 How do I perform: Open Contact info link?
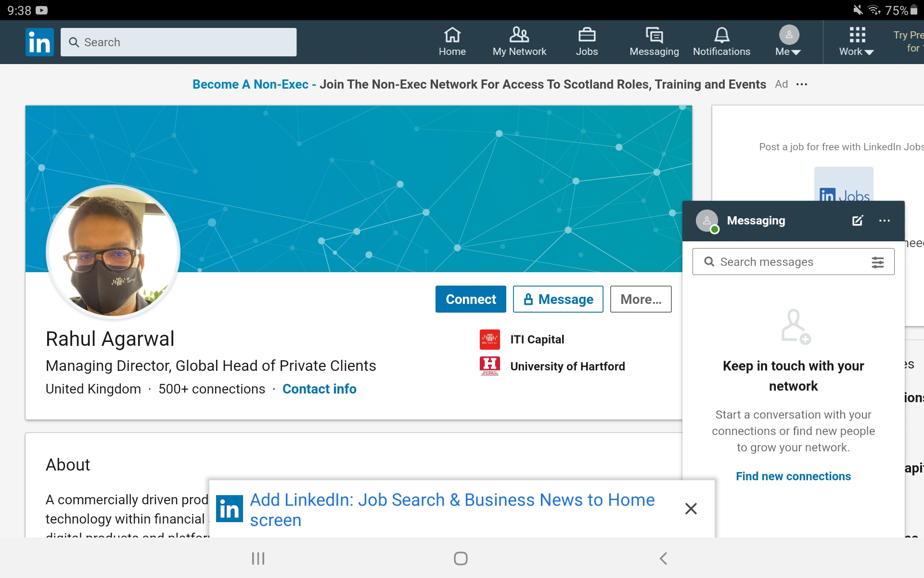tap(320, 389)
